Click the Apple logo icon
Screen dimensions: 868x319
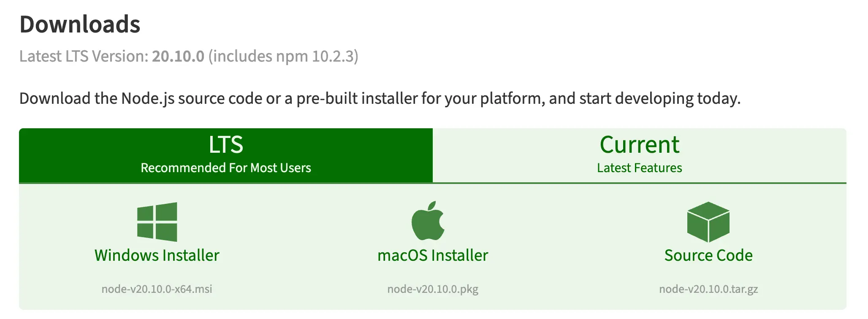point(428,221)
